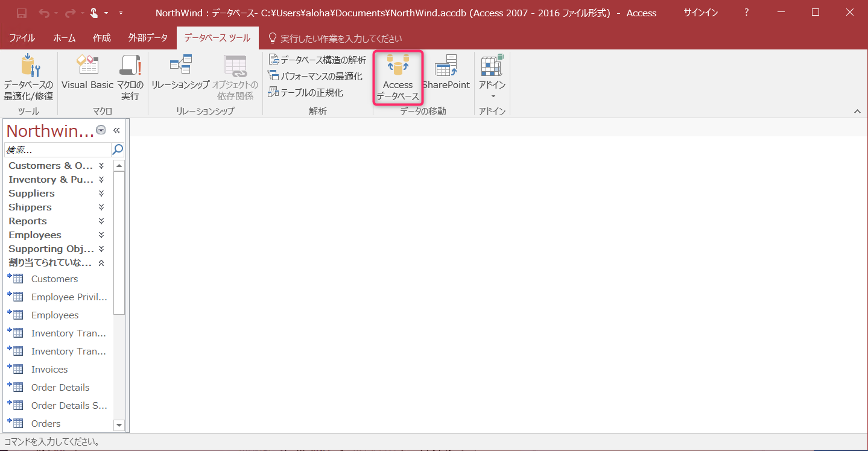Click the アドイン add-ins icon

[490, 77]
